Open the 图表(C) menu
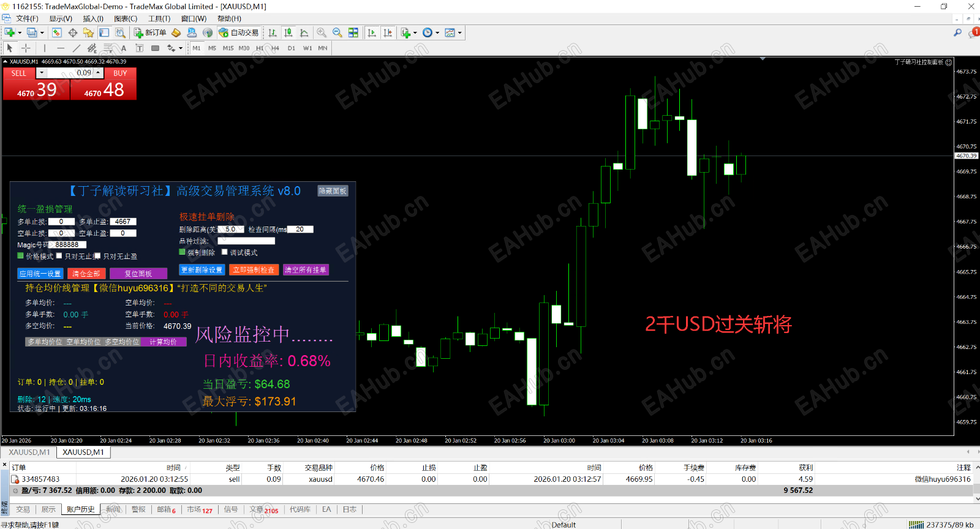This screenshot has width=980, height=529. [126, 18]
